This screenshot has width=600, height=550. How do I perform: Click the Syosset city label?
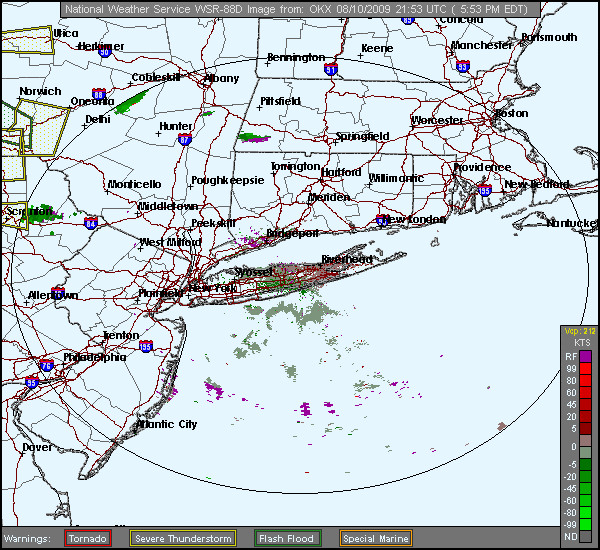tap(254, 272)
